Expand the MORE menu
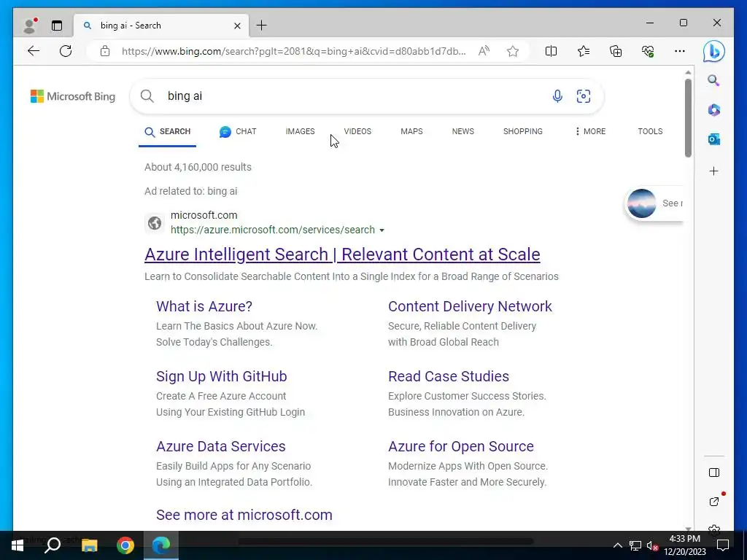Viewport: 747px width, 560px height. [590, 131]
